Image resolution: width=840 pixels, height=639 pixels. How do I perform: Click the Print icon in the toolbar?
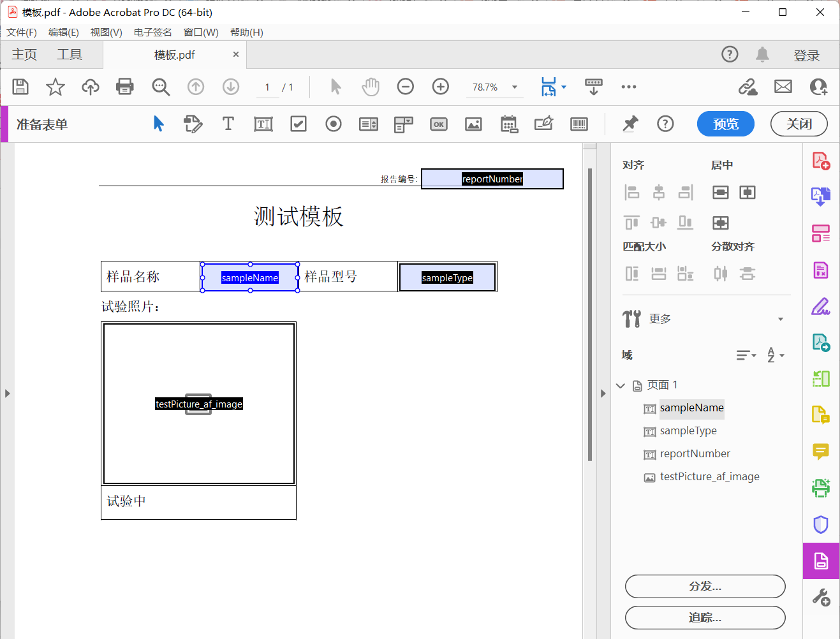[x=124, y=87]
